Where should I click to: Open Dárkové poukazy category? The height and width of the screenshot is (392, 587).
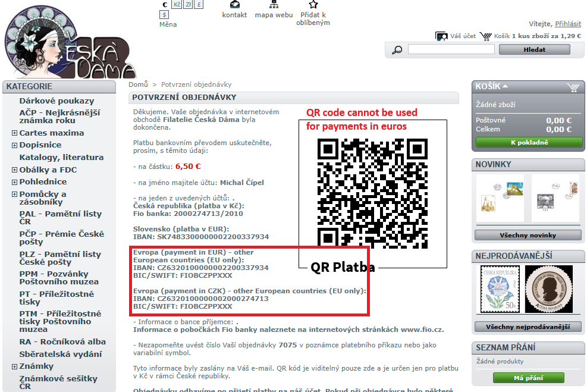coord(56,101)
